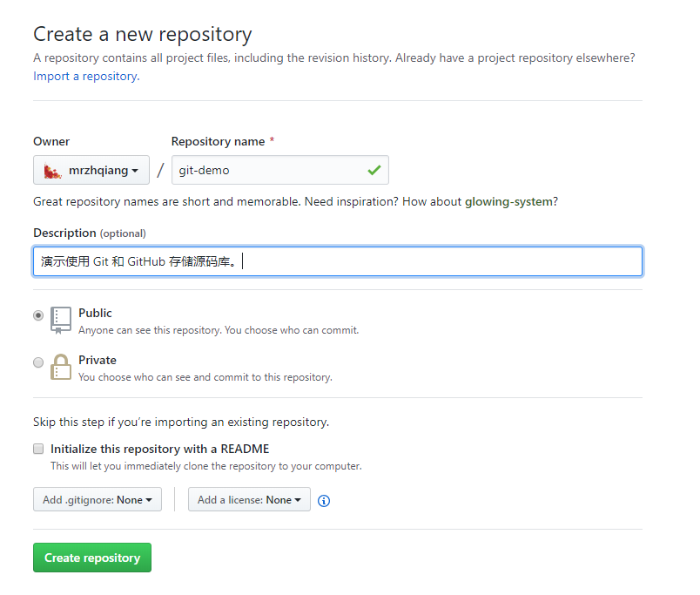This screenshot has width=700, height=595.
Task: Focus the Repository name input field
Action: click(x=279, y=170)
